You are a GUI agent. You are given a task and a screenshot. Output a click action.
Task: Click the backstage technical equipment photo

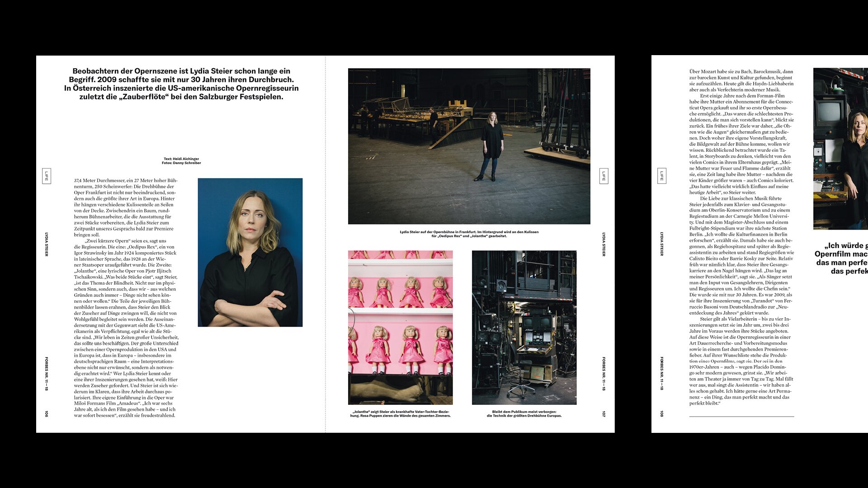click(x=524, y=327)
